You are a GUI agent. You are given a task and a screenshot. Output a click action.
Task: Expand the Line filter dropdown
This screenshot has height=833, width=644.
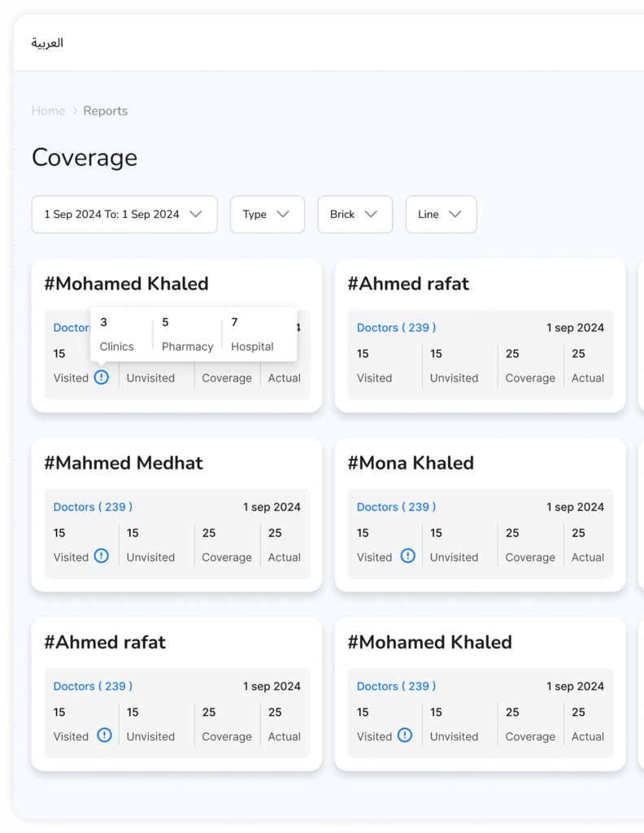pos(441,215)
